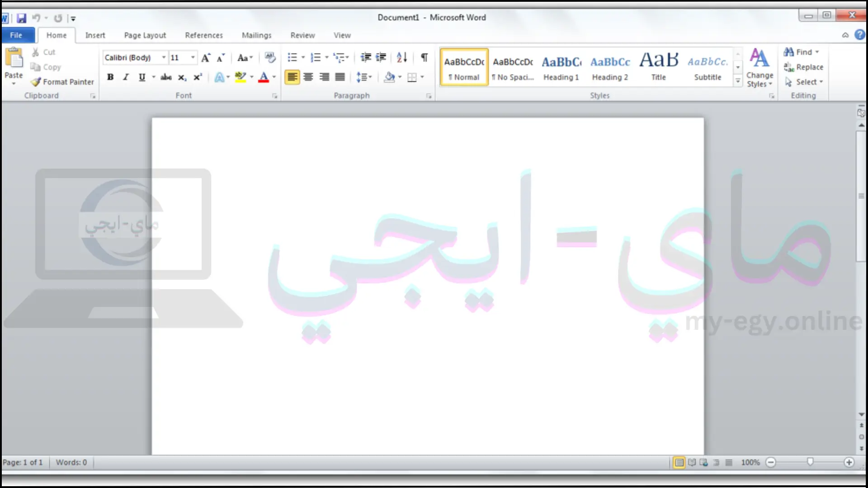Click the Underline formatting icon
This screenshot has width=868, height=488.
coord(142,77)
